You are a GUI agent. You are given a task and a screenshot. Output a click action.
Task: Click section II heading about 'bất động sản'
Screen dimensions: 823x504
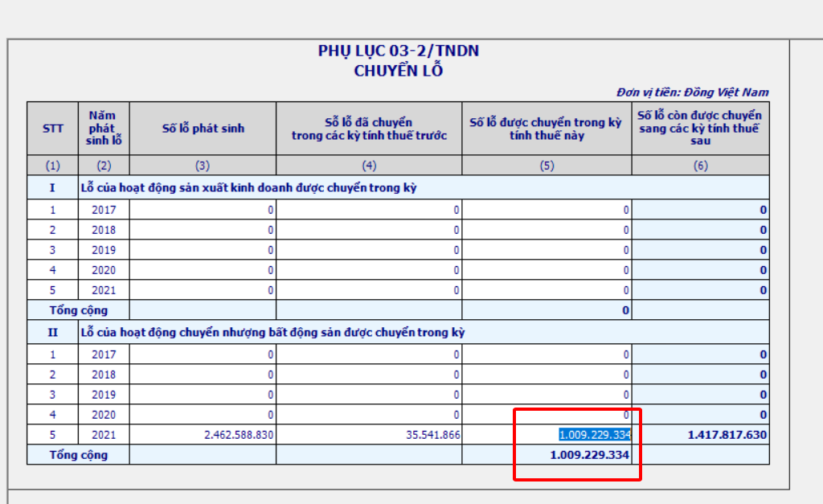click(x=272, y=332)
